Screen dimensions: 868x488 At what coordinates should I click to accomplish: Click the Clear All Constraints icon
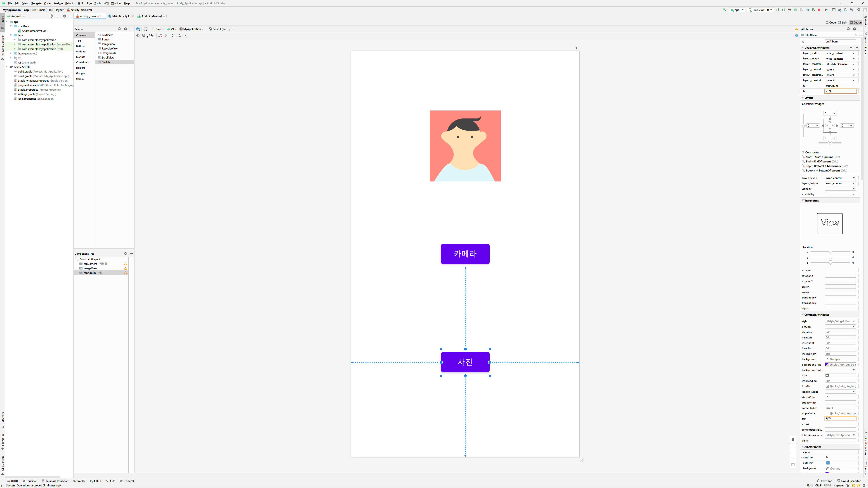160,36
